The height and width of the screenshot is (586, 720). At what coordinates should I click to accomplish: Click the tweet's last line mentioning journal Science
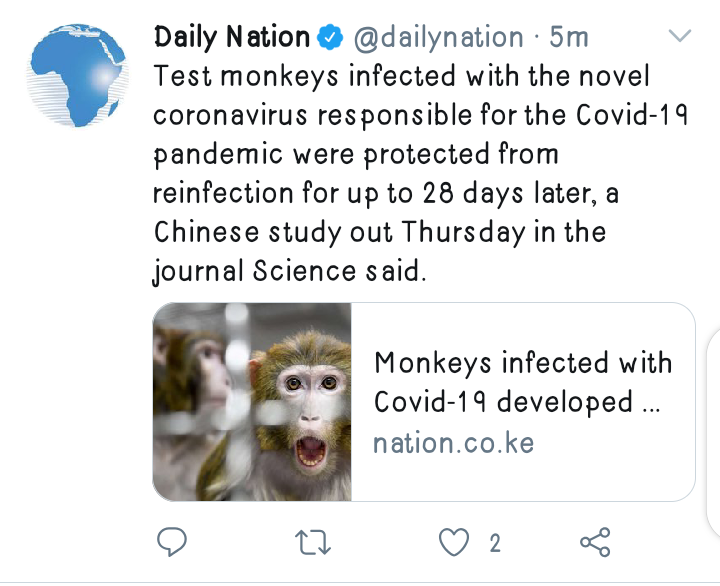[x=290, y=271]
